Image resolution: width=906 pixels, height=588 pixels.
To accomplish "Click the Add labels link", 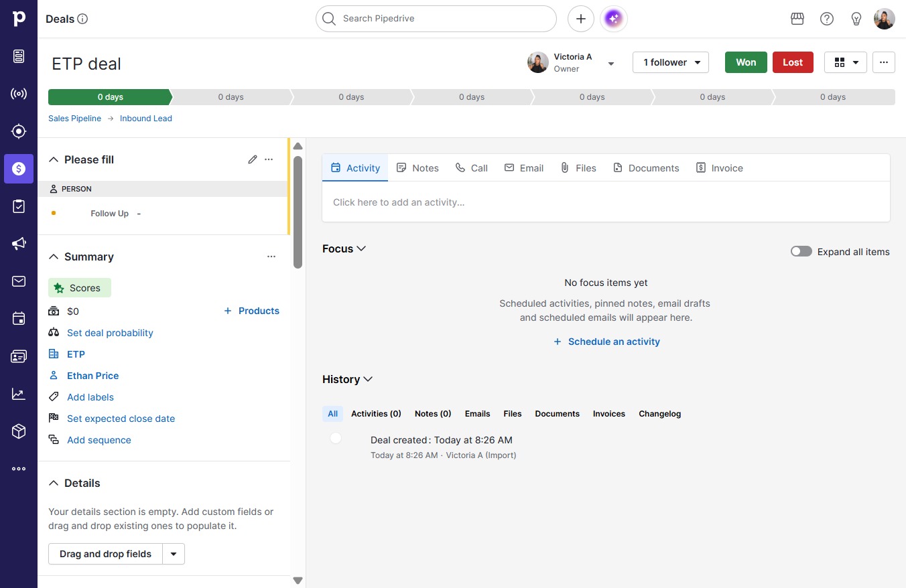I will click(x=90, y=397).
